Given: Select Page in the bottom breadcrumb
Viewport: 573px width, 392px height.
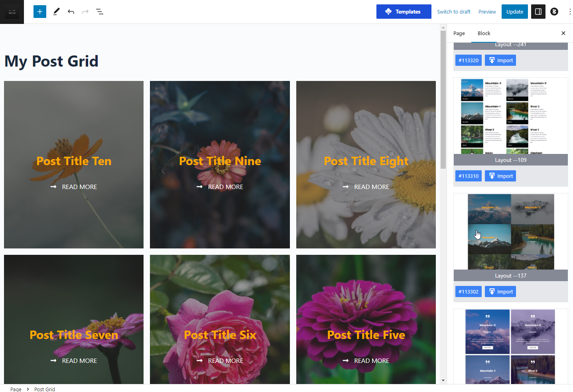Looking at the screenshot, I should [x=16, y=389].
